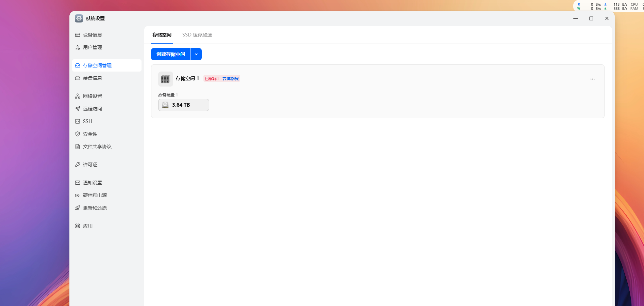The height and width of the screenshot is (306, 644).
Task: Click the 通知设置 envelope icon
Action: point(78,183)
